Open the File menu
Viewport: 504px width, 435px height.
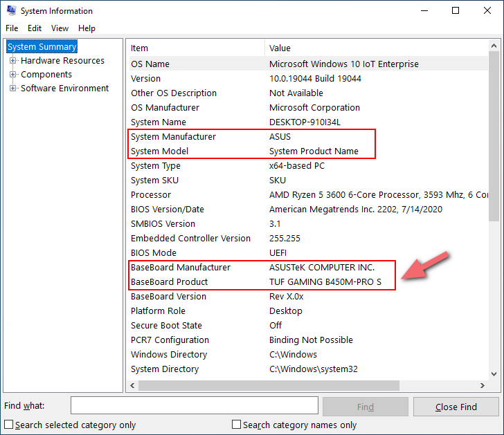tap(12, 28)
